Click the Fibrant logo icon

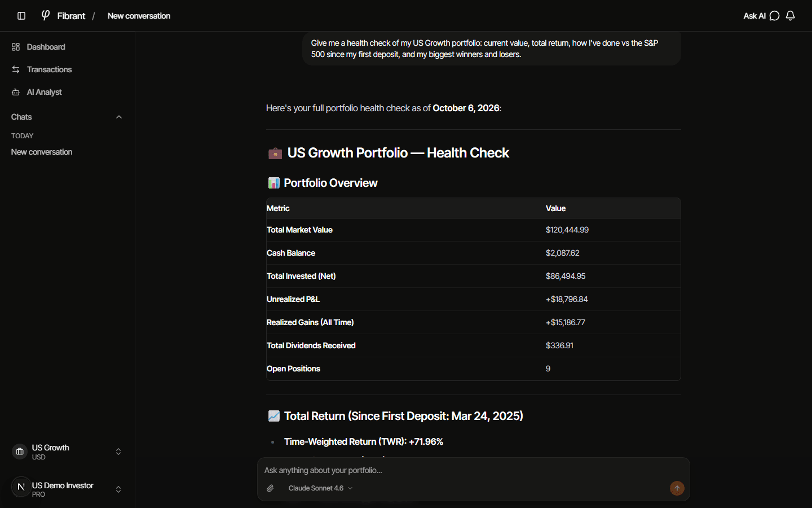point(46,15)
